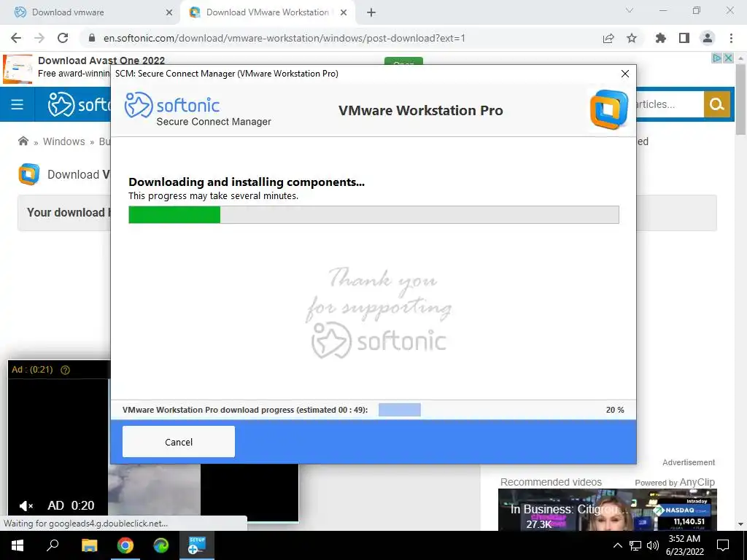
Task: Open Microsoft Edge from the taskbar
Action: [161, 545]
